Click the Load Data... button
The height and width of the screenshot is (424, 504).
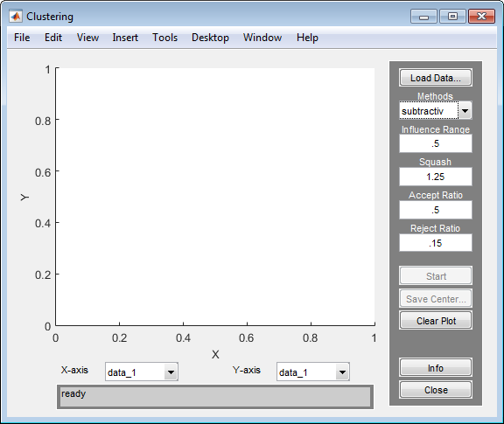tap(436, 78)
